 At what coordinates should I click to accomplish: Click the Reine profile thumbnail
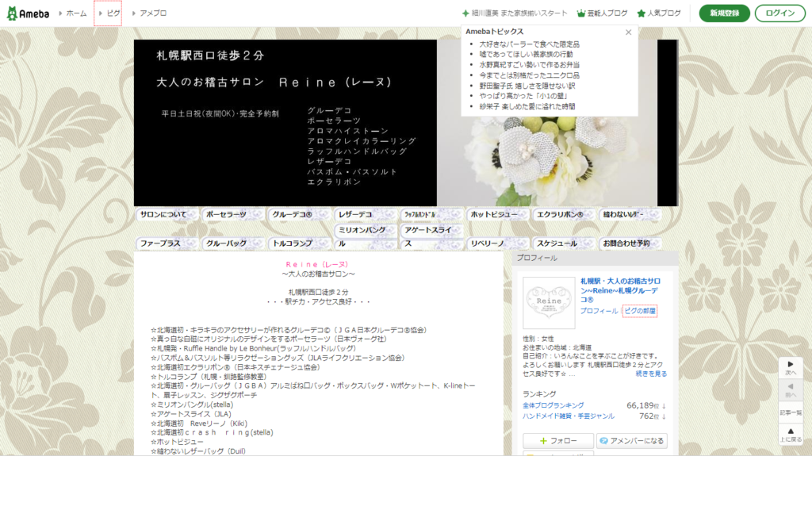click(x=548, y=301)
